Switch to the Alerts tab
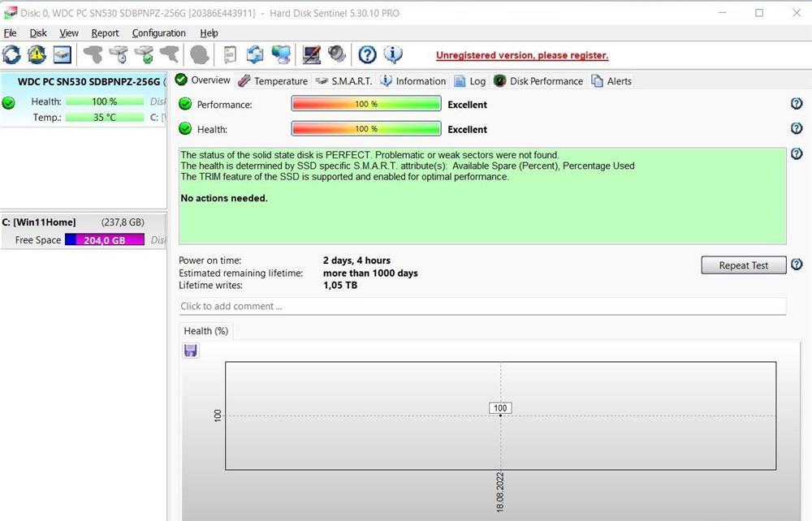 tap(611, 81)
